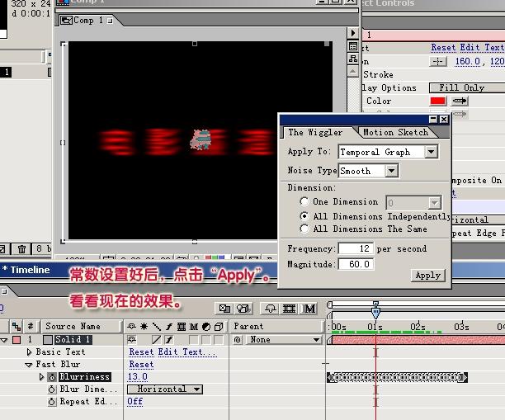Toggle the Frame Blending enable button
Image resolution: width=505 pixels, height=420 pixels.
pyautogui.click(x=289, y=309)
